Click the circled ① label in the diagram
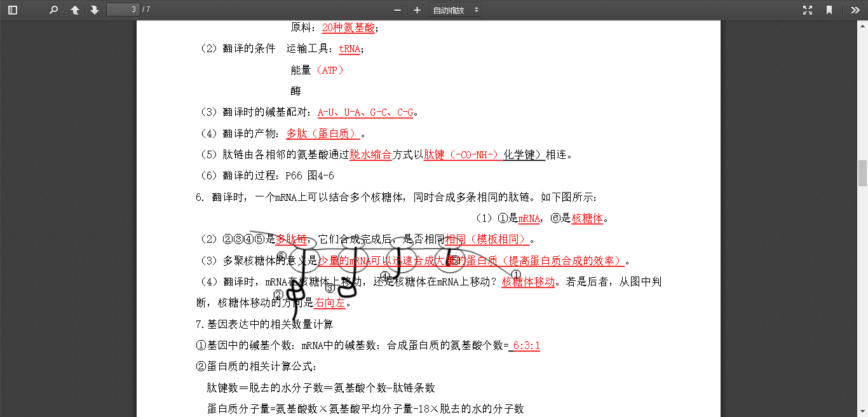This screenshot has height=417, width=868. pyautogui.click(x=516, y=274)
